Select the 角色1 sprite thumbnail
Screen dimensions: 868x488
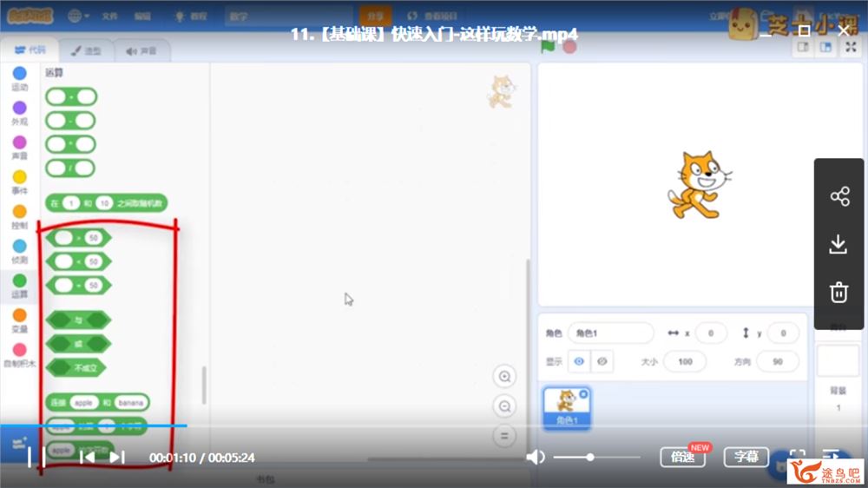click(566, 408)
